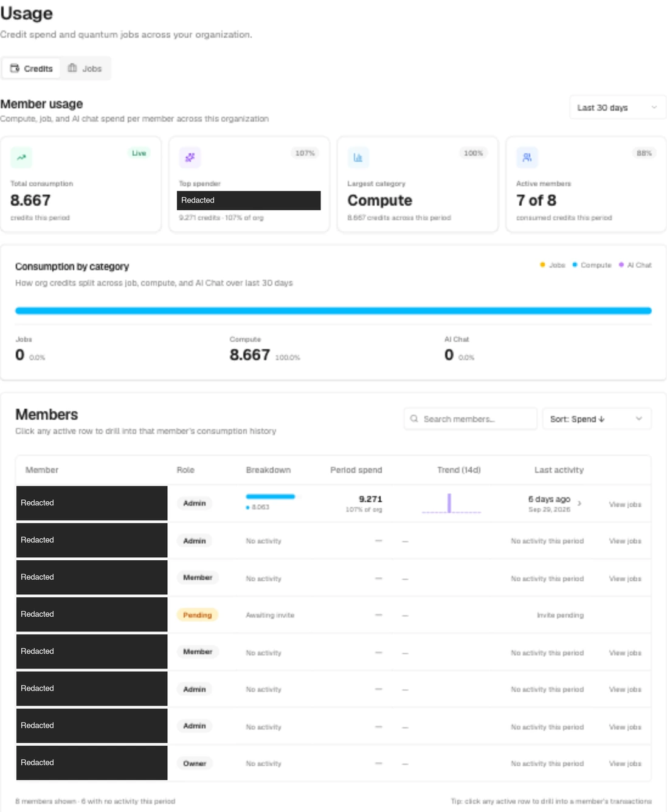Click the Owner role badge
This screenshot has width=667, height=812.
pos(195,763)
